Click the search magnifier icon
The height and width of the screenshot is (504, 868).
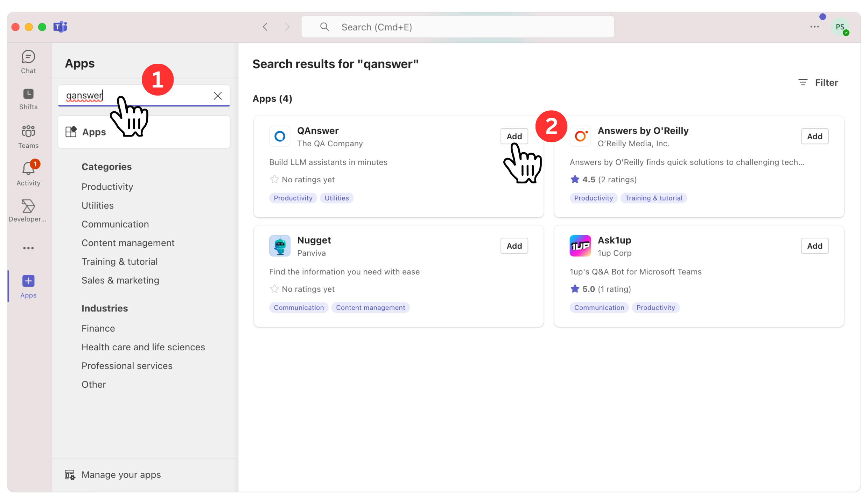point(324,27)
